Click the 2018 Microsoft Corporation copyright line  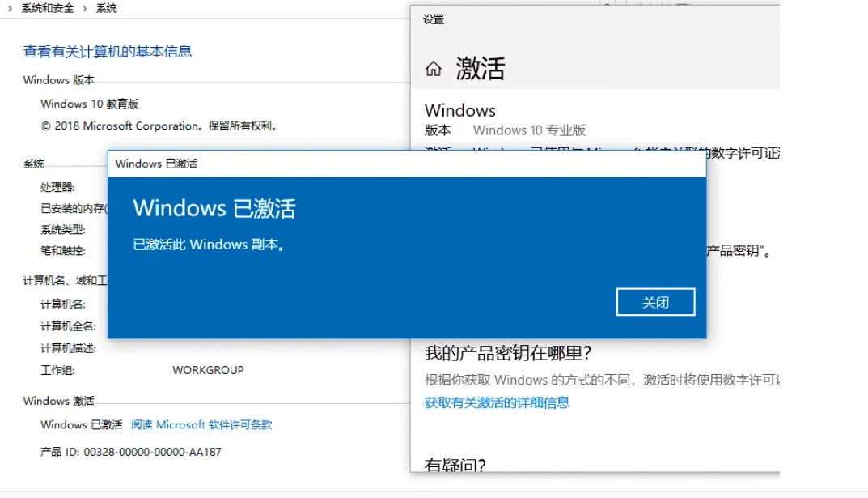click(x=159, y=126)
